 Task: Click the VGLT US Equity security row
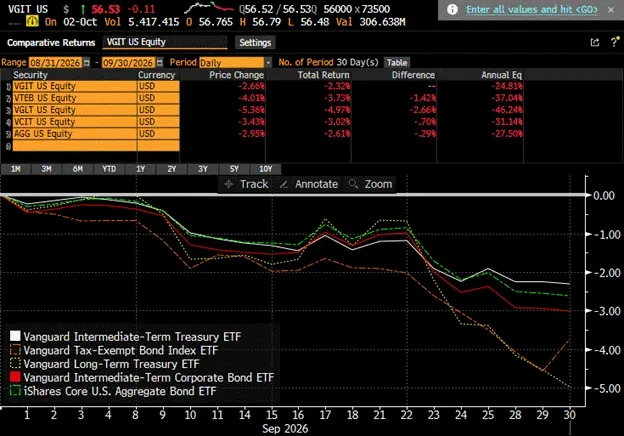tap(75, 110)
